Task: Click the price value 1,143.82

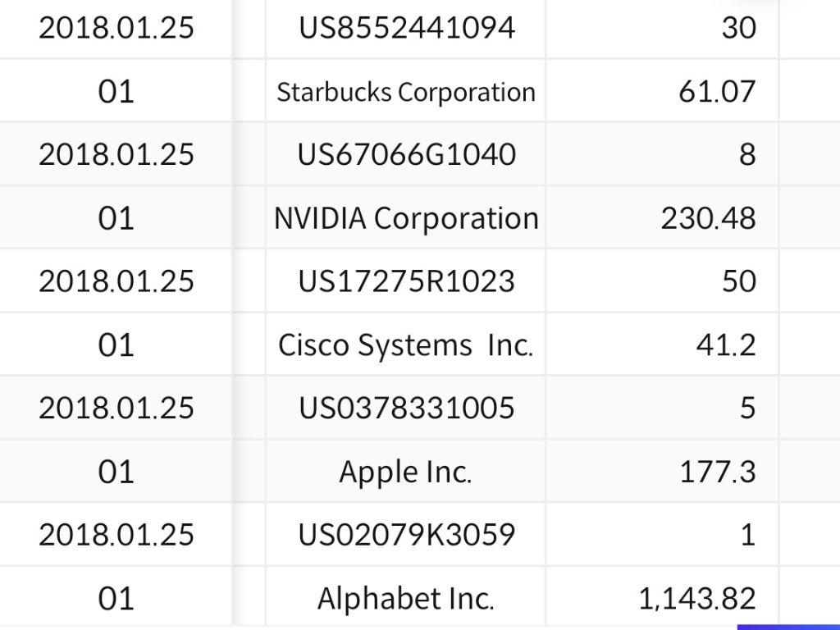Action: point(697,599)
